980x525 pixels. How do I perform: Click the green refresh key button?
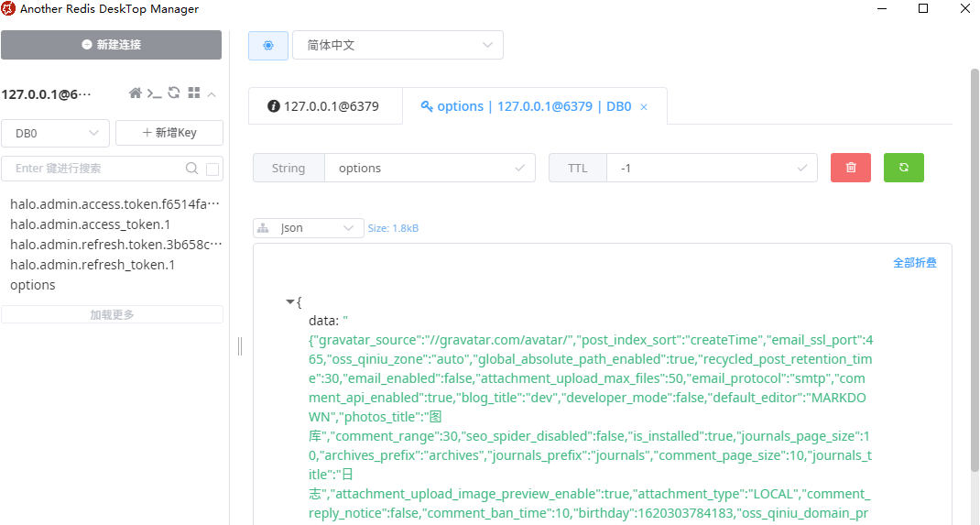904,168
